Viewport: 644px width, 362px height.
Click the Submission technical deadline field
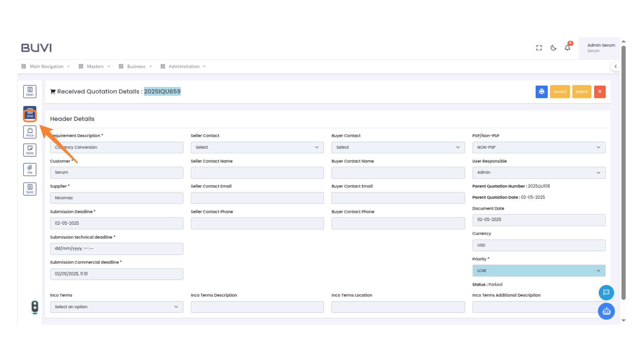[116, 248]
